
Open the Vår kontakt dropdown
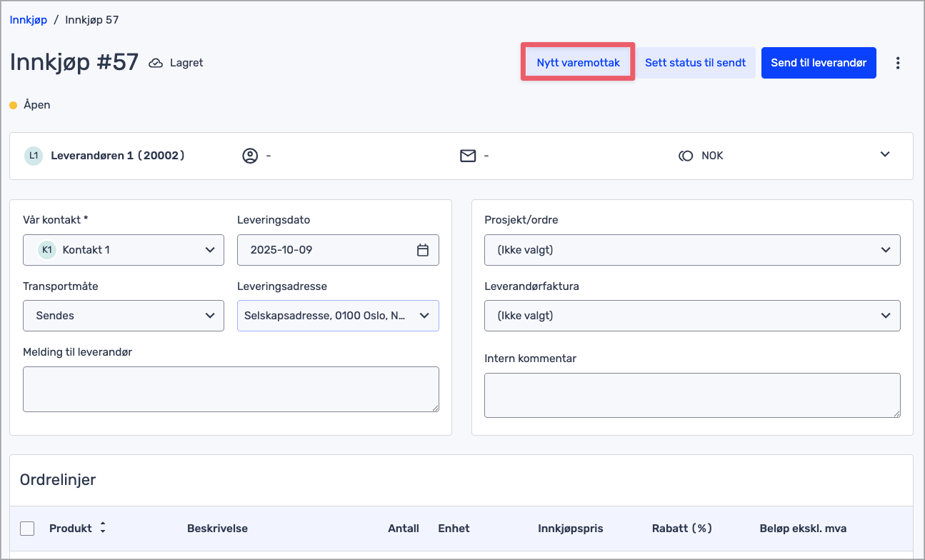124,250
